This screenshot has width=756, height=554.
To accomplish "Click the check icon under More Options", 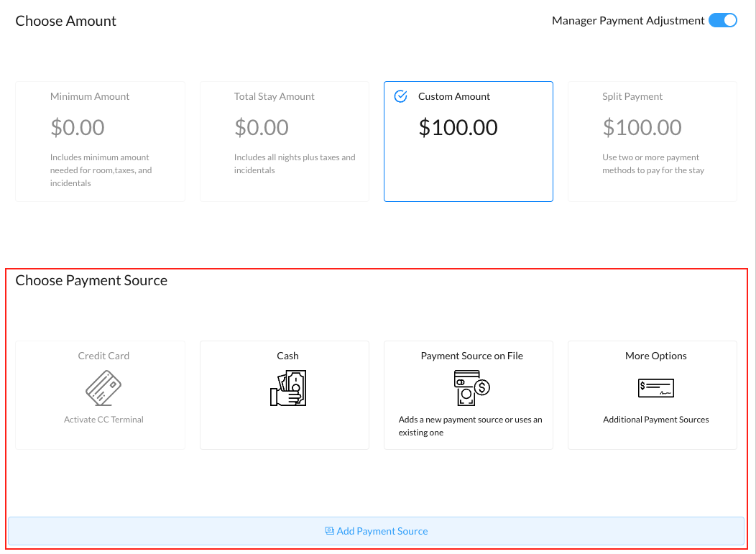I will pos(655,388).
